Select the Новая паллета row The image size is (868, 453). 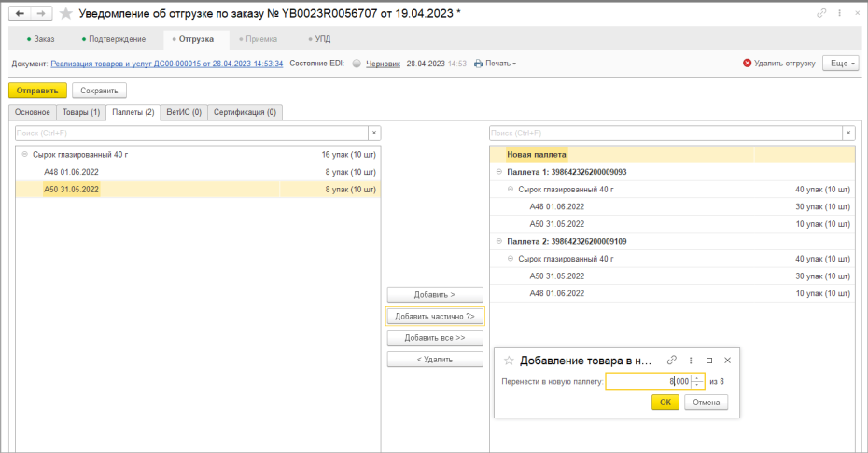point(673,154)
